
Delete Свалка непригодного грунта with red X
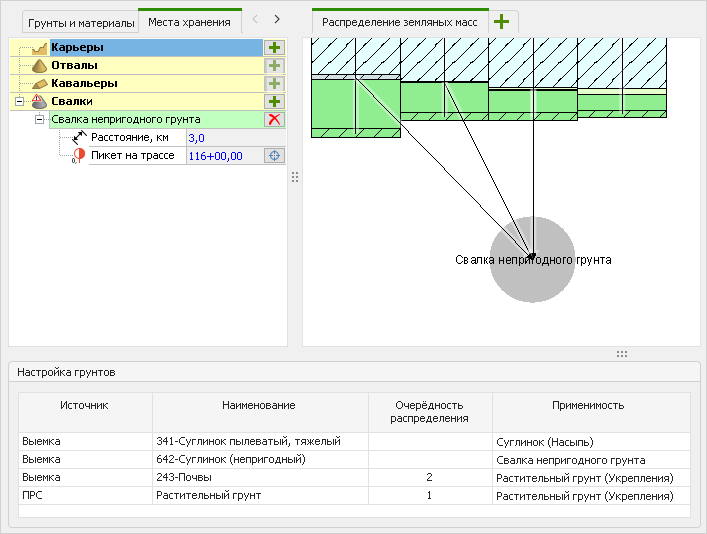point(274,119)
